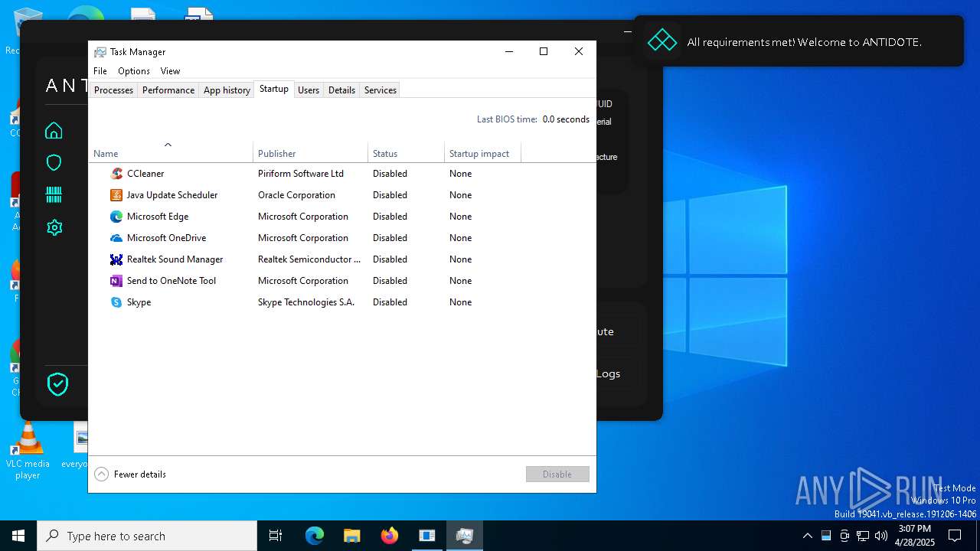Open the ANTIDOTE settings gear icon

[54, 227]
